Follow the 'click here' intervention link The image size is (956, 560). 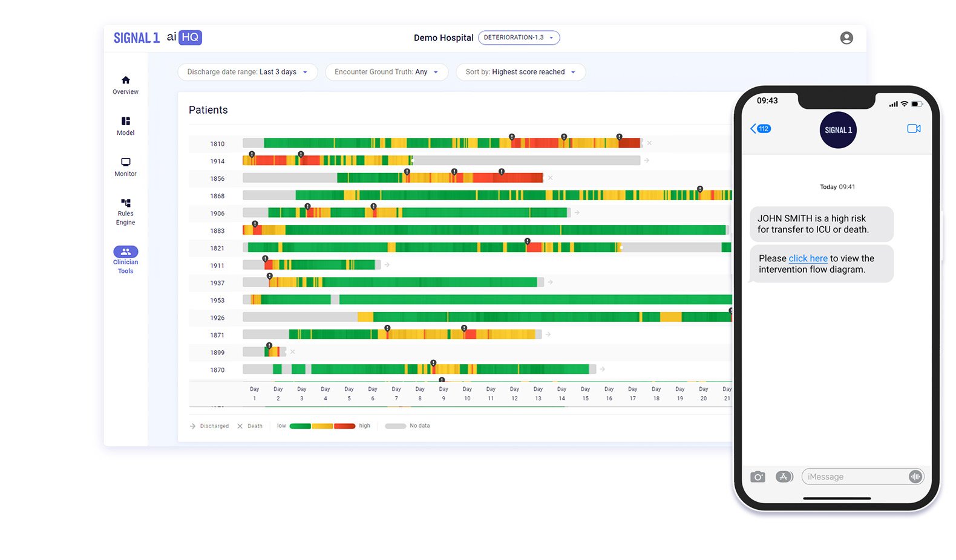click(x=808, y=258)
